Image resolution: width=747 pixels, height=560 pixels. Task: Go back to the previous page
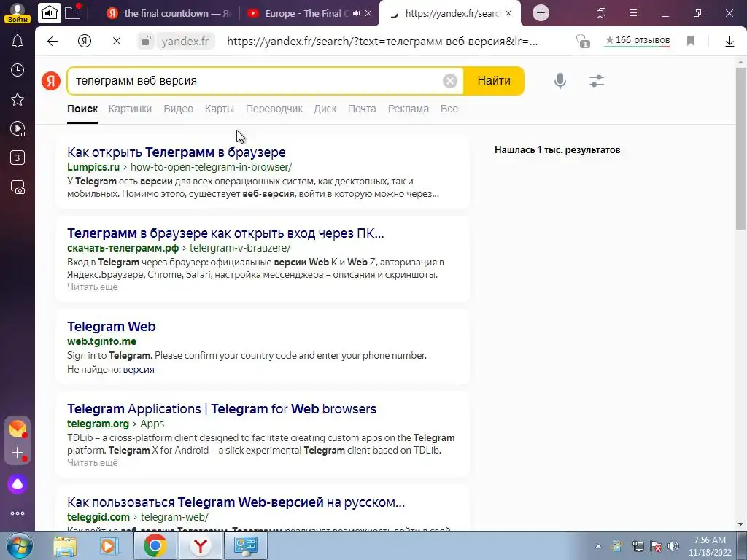pos(53,42)
